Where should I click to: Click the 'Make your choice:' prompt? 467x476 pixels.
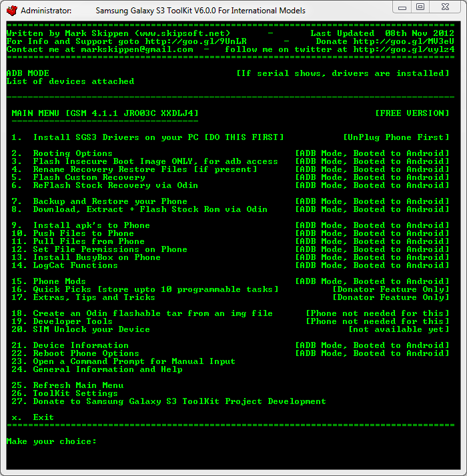click(x=51, y=441)
